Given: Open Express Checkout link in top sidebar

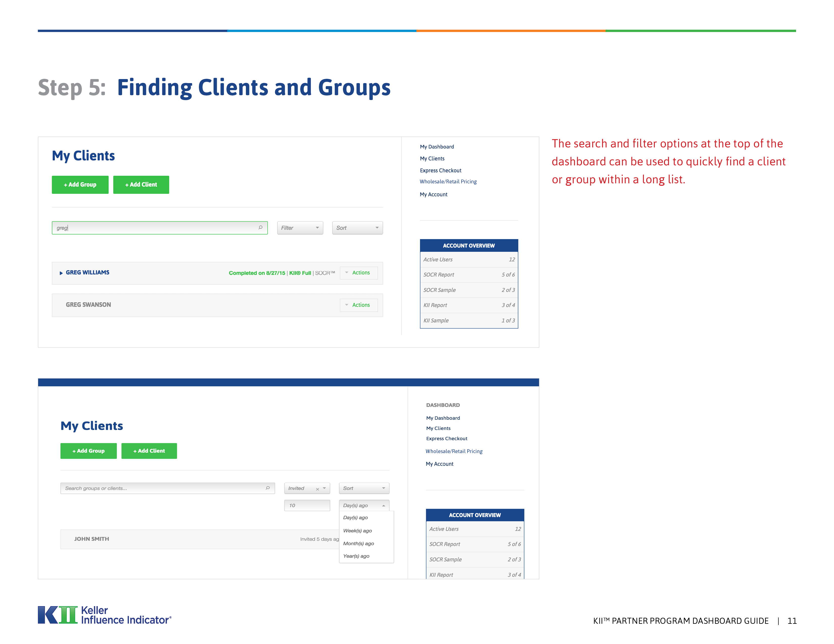Looking at the screenshot, I should (441, 170).
